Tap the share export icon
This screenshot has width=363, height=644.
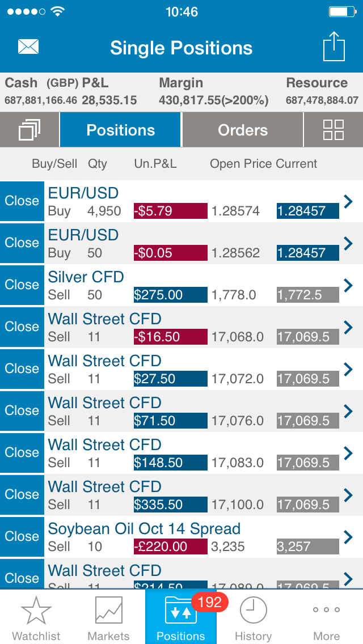(x=334, y=46)
